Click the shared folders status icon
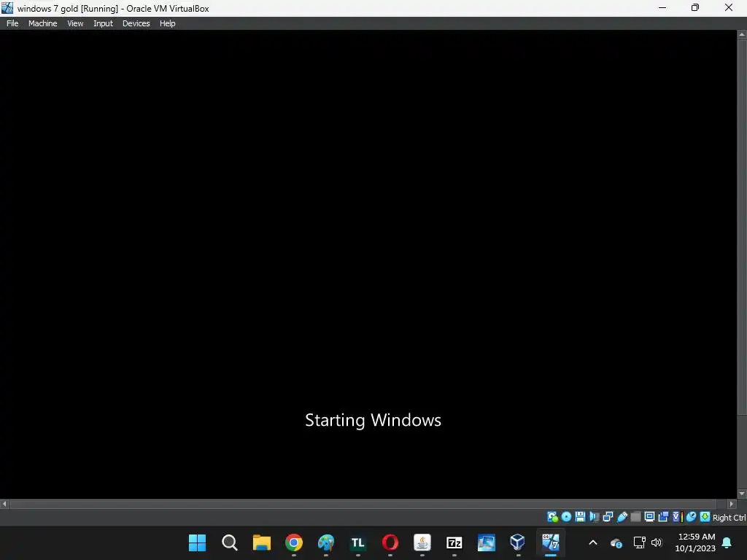This screenshot has width=747, height=560. pyautogui.click(x=635, y=517)
